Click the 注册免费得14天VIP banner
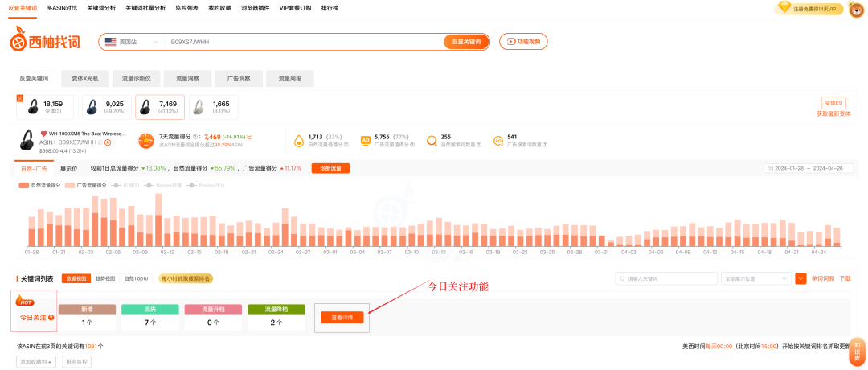Viewport: 868px width, 370px height. click(809, 8)
